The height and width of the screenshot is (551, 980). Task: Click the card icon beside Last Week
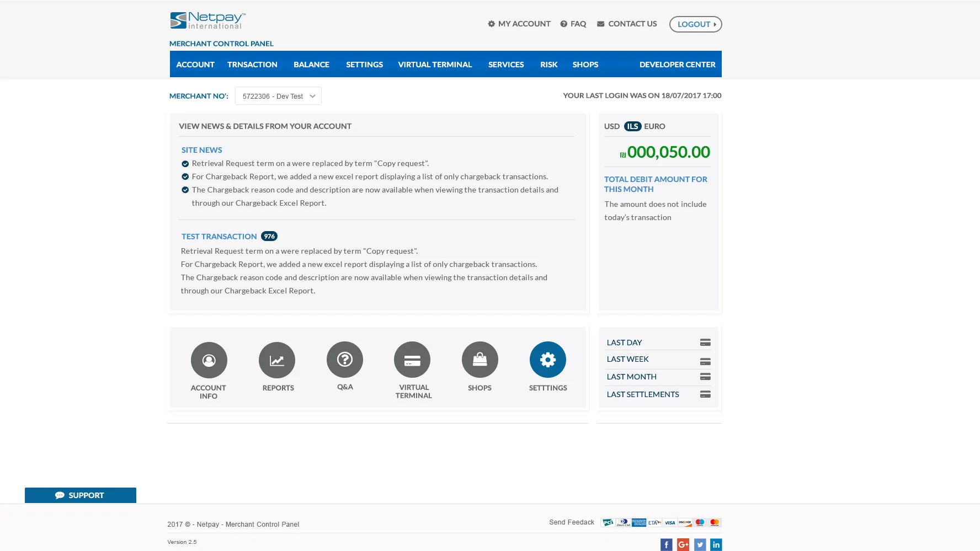[705, 362]
